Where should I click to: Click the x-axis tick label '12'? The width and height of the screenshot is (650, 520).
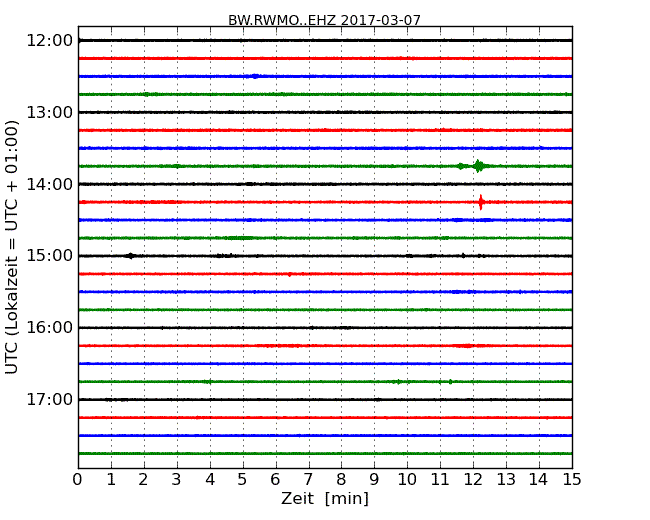[473, 480]
